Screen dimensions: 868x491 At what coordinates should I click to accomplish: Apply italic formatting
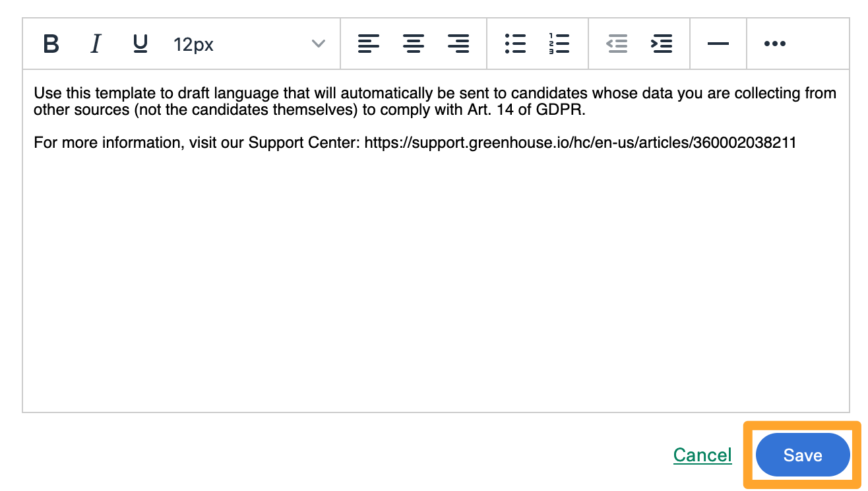coord(96,44)
